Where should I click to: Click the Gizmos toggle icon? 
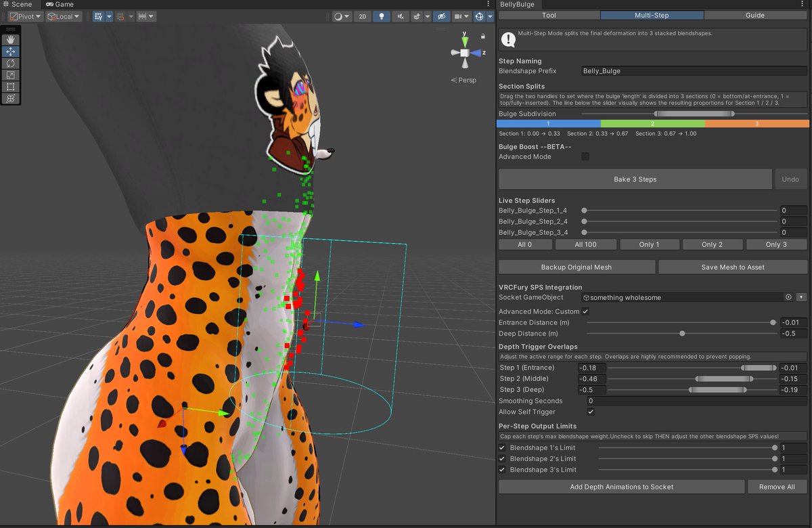click(480, 16)
